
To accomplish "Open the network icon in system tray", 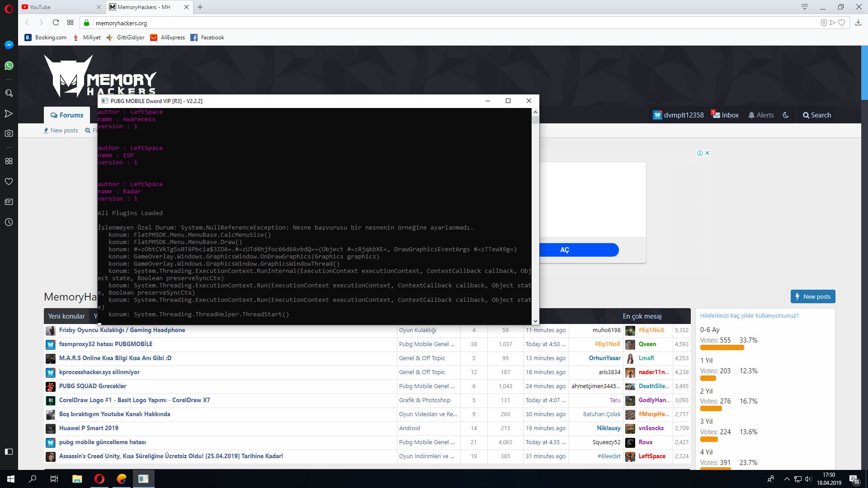I will [798, 479].
